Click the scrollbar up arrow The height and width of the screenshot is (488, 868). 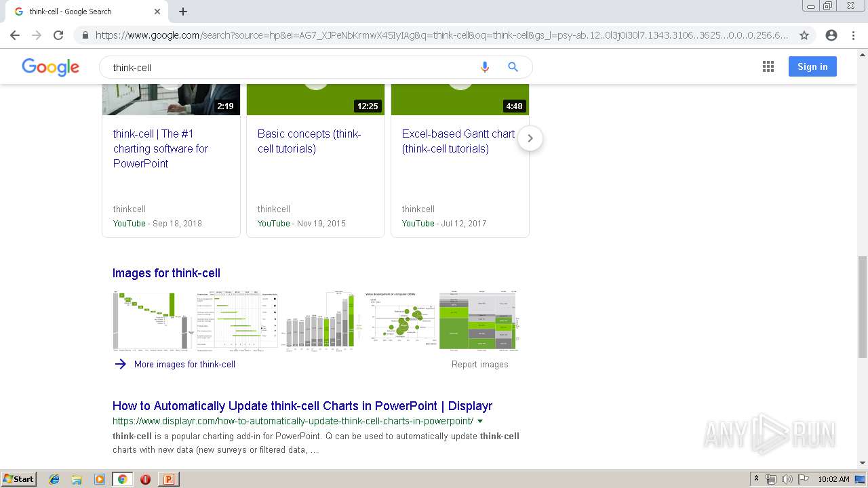[x=862, y=54]
